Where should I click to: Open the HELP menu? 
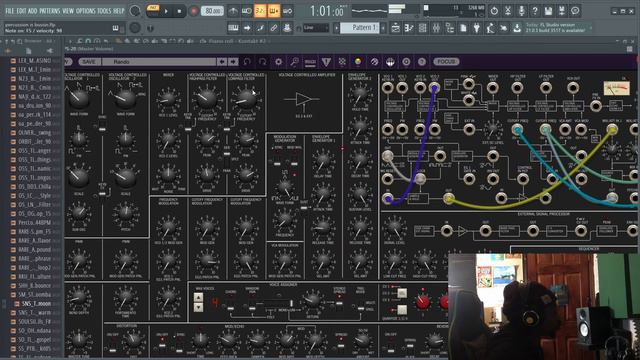click(119, 11)
